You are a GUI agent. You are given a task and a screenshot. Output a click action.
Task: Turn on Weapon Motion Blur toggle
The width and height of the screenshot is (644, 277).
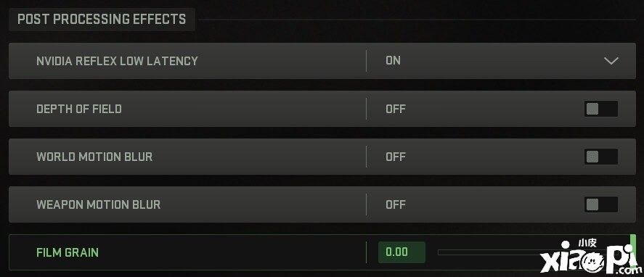(x=601, y=204)
